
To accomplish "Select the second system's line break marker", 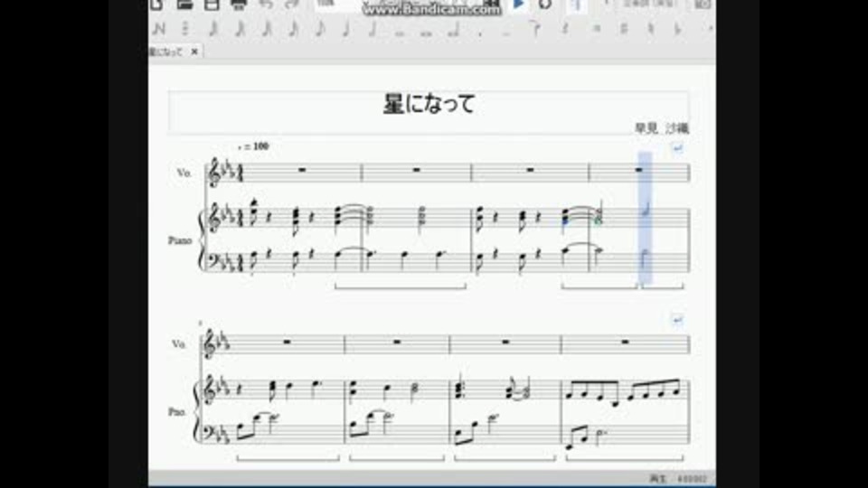I will coord(677,320).
